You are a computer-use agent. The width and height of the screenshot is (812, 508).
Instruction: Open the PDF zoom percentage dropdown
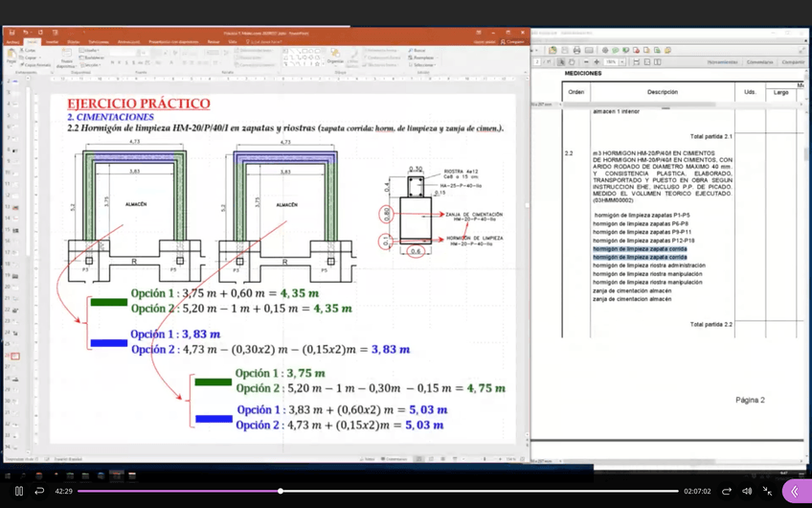(x=622, y=62)
